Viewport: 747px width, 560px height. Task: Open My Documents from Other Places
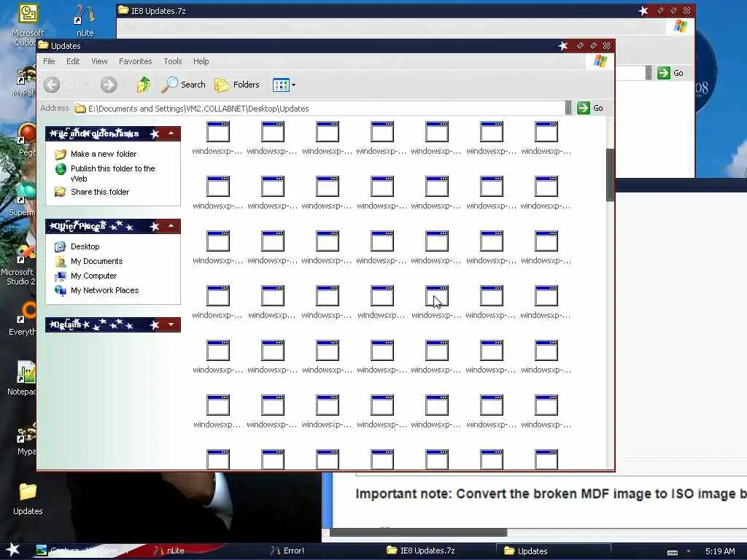tap(97, 261)
